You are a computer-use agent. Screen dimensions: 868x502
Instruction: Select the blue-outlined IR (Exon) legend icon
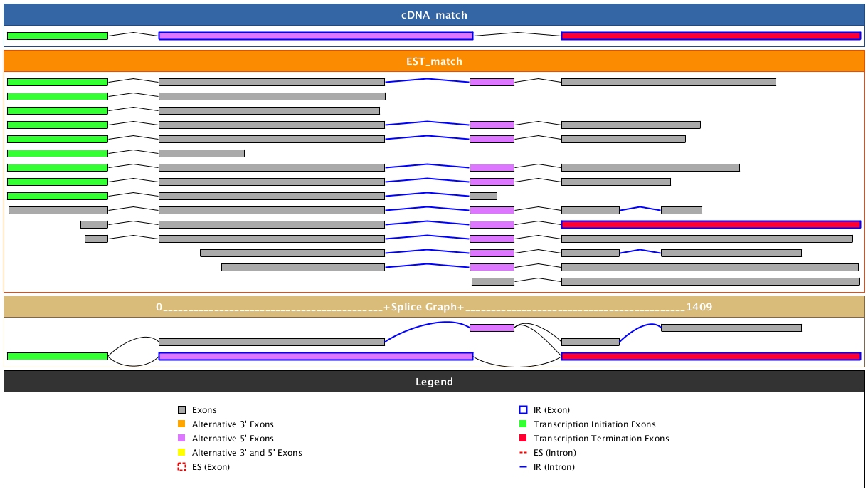[523, 410]
